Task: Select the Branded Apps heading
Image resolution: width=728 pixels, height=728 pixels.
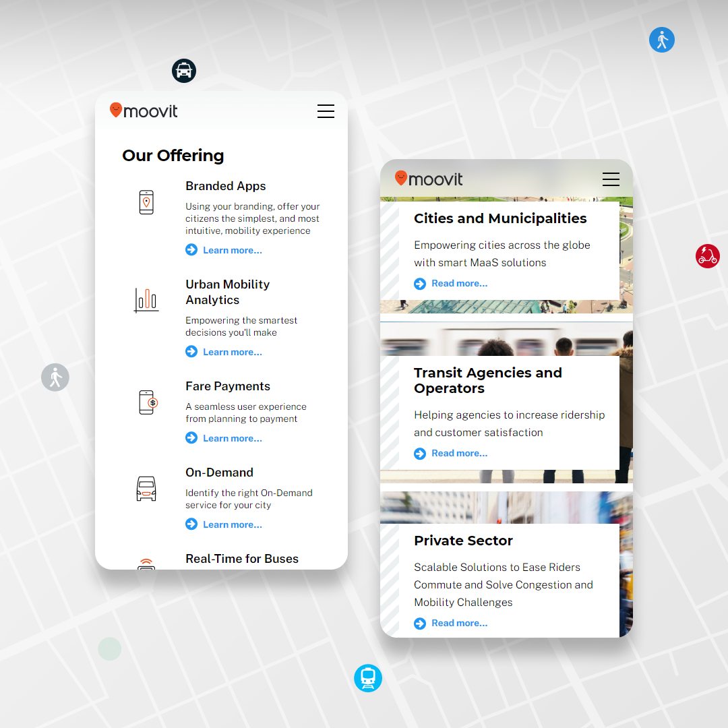Action: pyautogui.click(x=226, y=186)
